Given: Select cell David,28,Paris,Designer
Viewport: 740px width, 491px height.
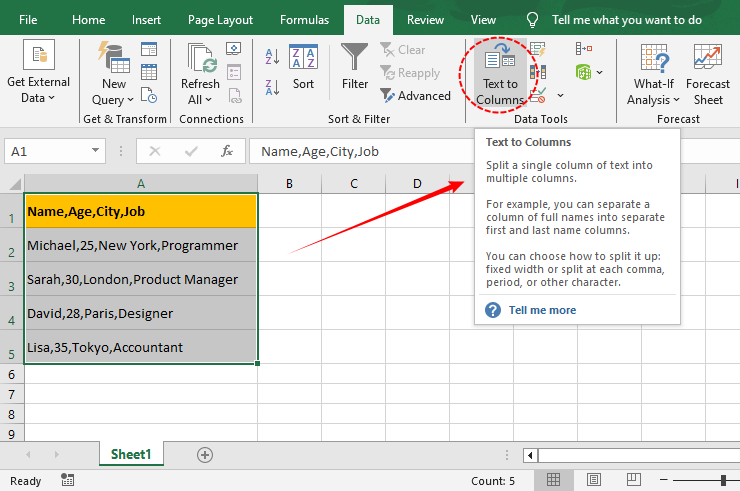Looking at the screenshot, I should 141,313.
